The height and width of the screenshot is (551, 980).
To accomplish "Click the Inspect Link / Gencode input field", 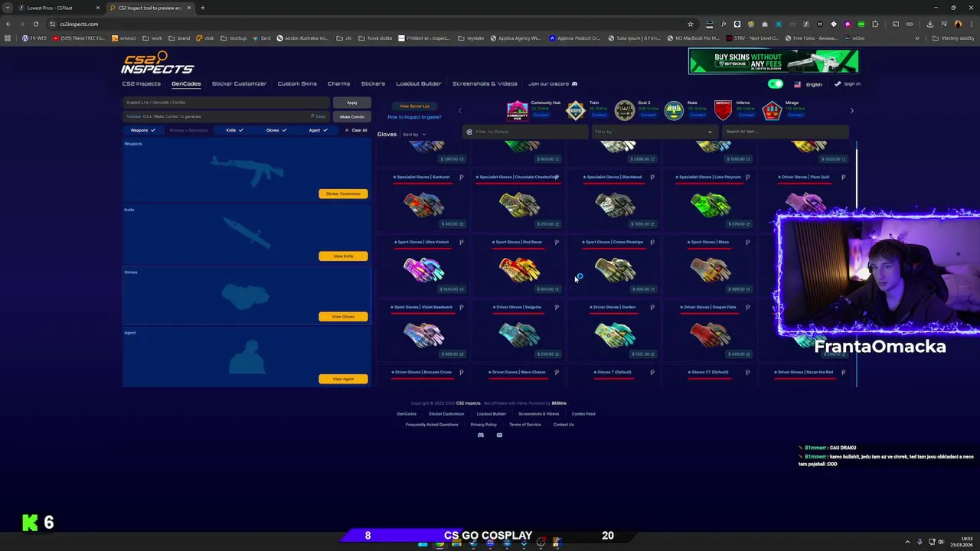I will (x=227, y=103).
